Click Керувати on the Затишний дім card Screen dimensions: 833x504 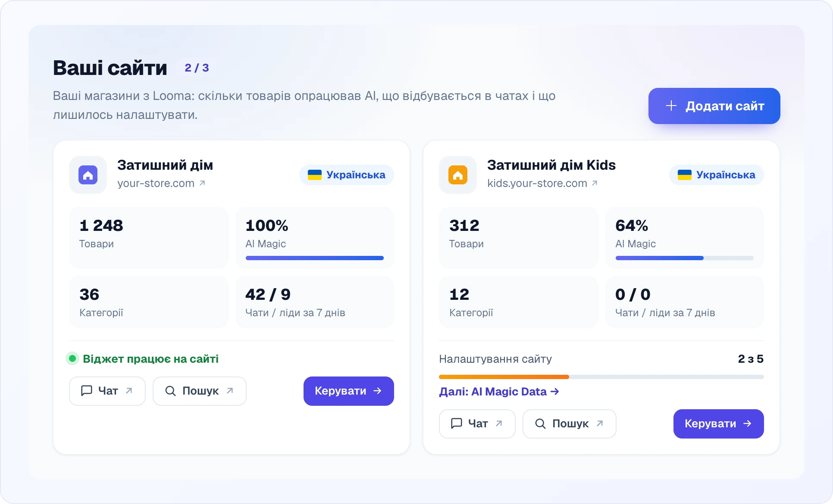pyautogui.click(x=349, y=391)
